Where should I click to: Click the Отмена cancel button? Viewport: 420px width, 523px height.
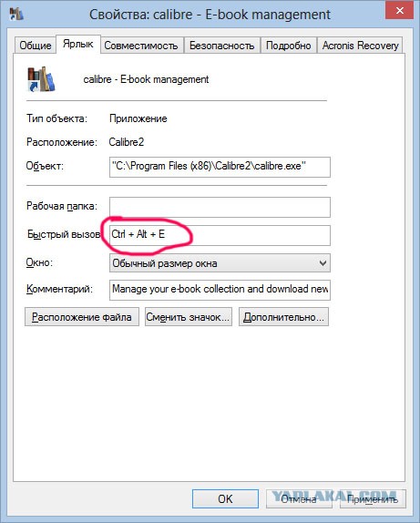click(x=299, y=498)
